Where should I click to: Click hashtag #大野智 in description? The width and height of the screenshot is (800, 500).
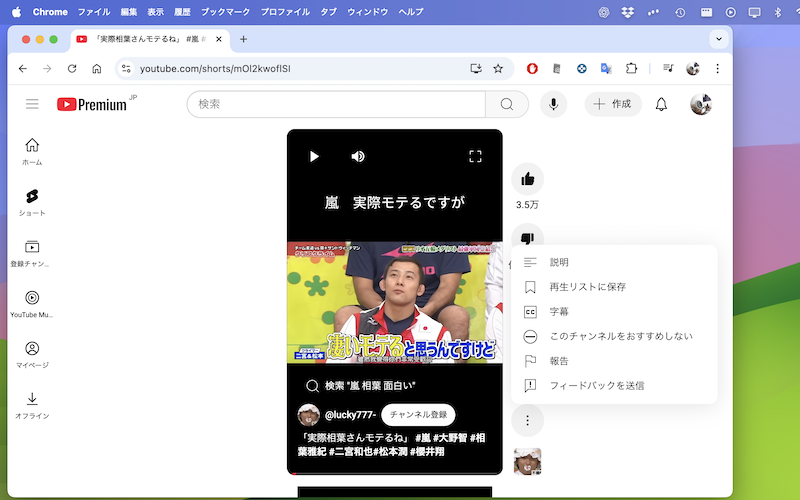point(451,438)
